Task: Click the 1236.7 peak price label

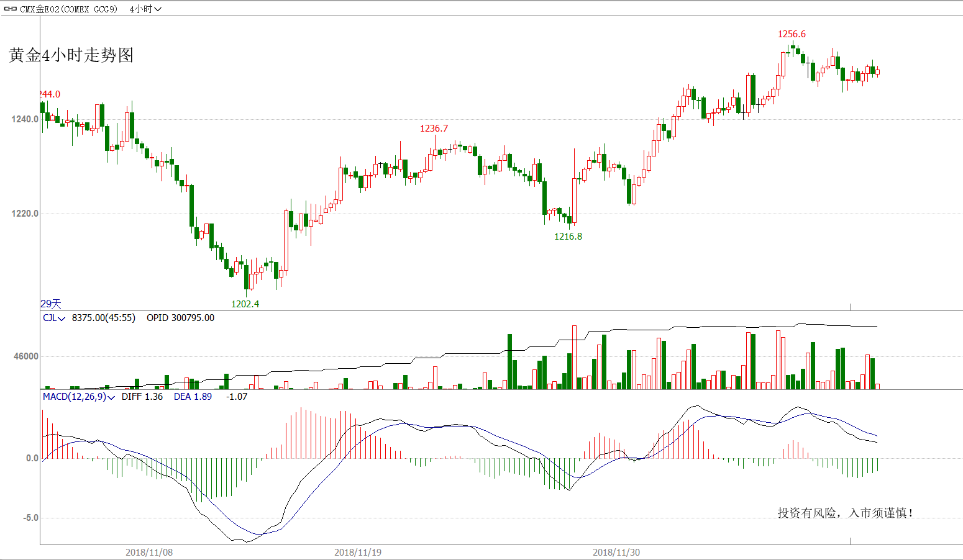Action: [x=434, y=129]
